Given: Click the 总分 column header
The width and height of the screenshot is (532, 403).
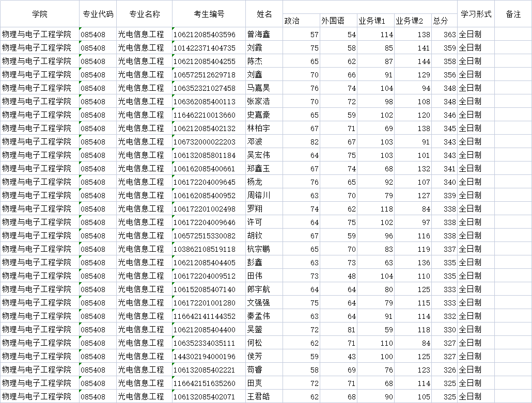Looking at the screenshot, I should tap(445, 21).
